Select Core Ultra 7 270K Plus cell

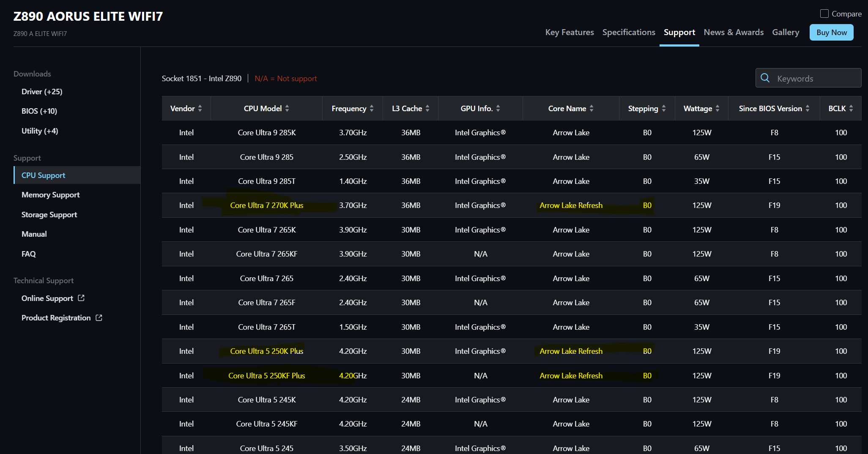tap(267, 205)
